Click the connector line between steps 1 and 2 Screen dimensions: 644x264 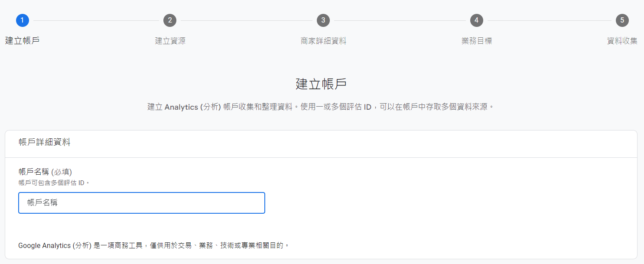[96, 20]
